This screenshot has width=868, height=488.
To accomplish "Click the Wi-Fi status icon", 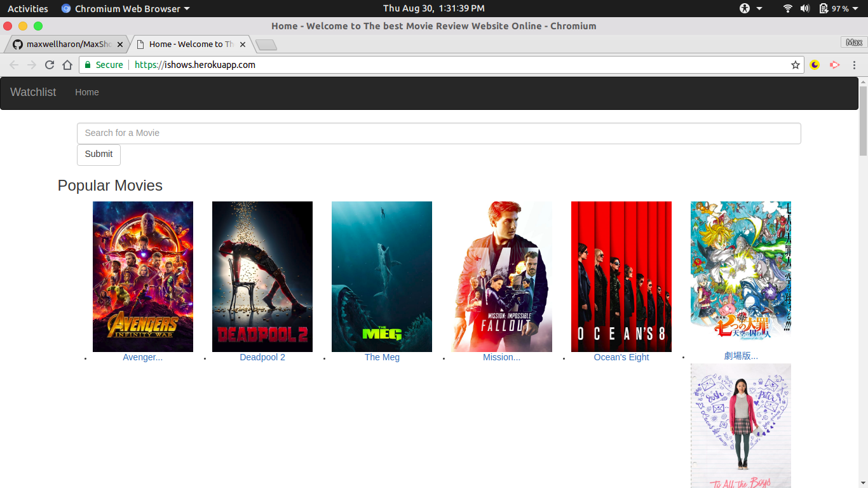I will click(788, 8).
